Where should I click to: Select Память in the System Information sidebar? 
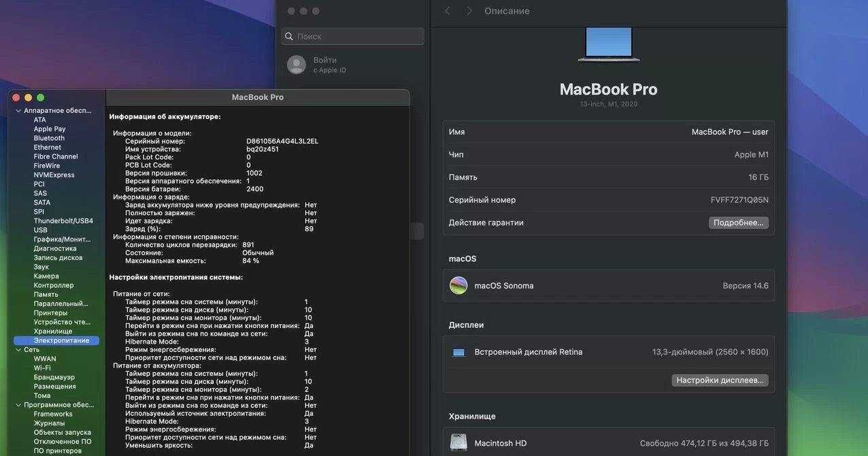point(47,295)
